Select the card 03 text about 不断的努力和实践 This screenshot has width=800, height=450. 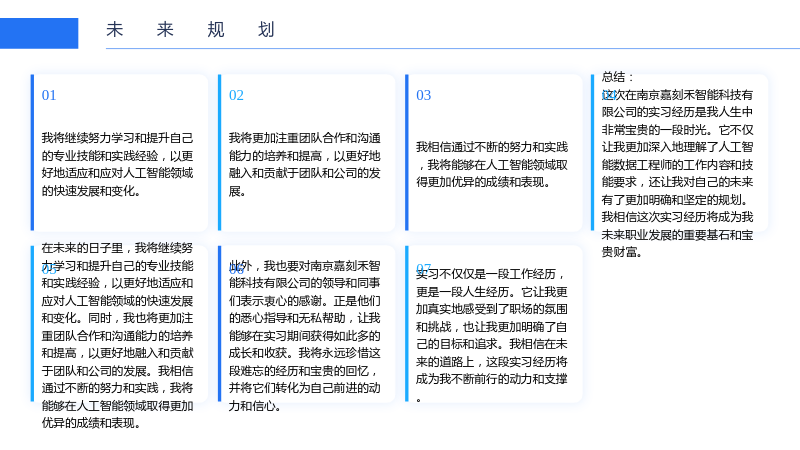tap(492, 164)
